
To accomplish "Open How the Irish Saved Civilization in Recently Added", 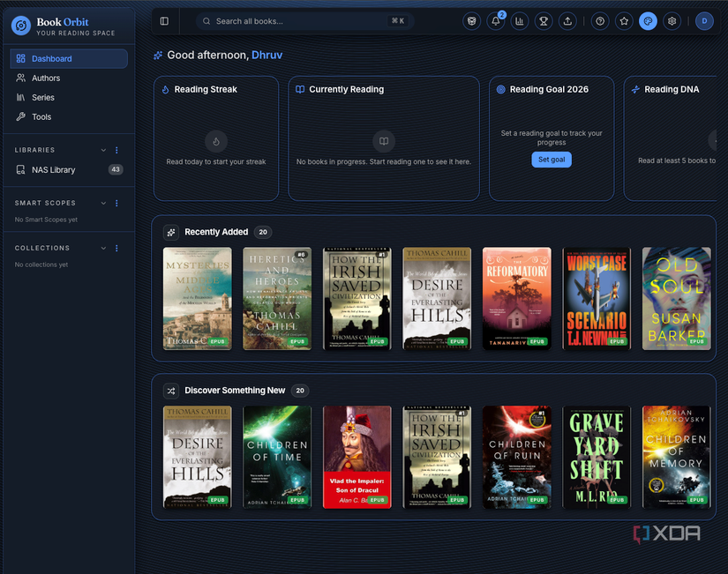I will point(357,298).
